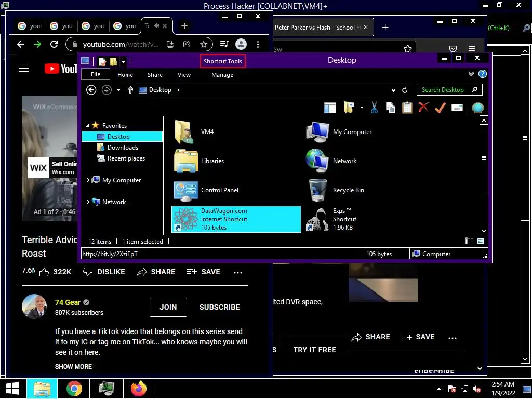Click the Explorer Back arrow button
532x399 pixels.
tap(91, 90)
